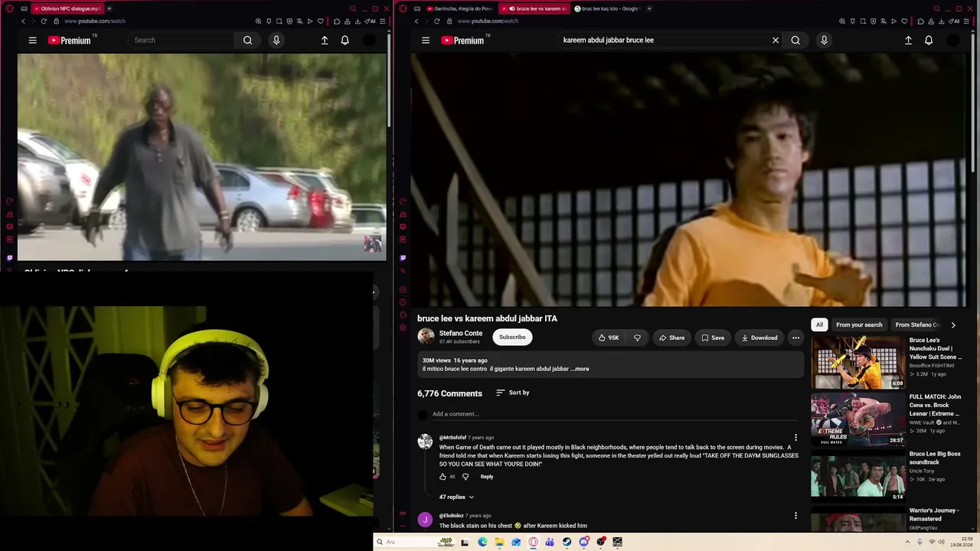This screenshot has height=551, width=980.
Task: Start voice search in left YouTube window
Action: click(x=276, y=41)
